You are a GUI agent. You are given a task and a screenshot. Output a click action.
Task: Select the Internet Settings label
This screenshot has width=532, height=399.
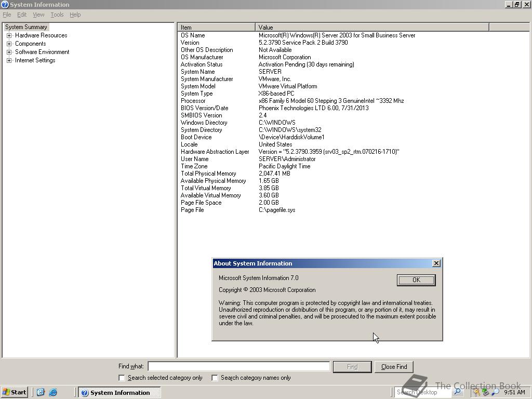(35, 60)
